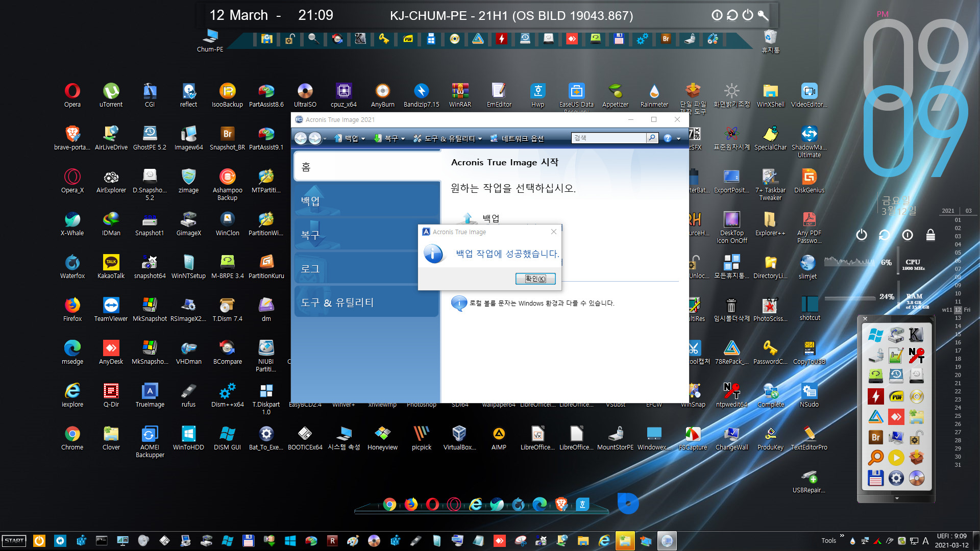Open the TrueImage desktop icon

(150, 395)
